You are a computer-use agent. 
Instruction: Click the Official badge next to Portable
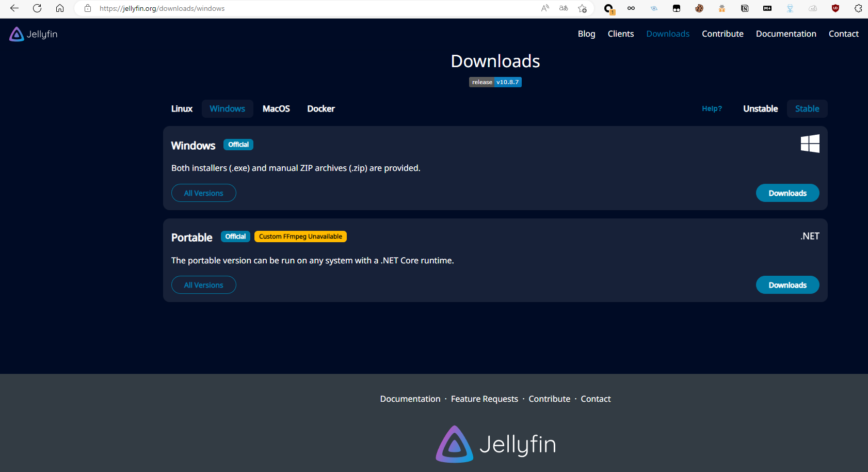point(235,237)
